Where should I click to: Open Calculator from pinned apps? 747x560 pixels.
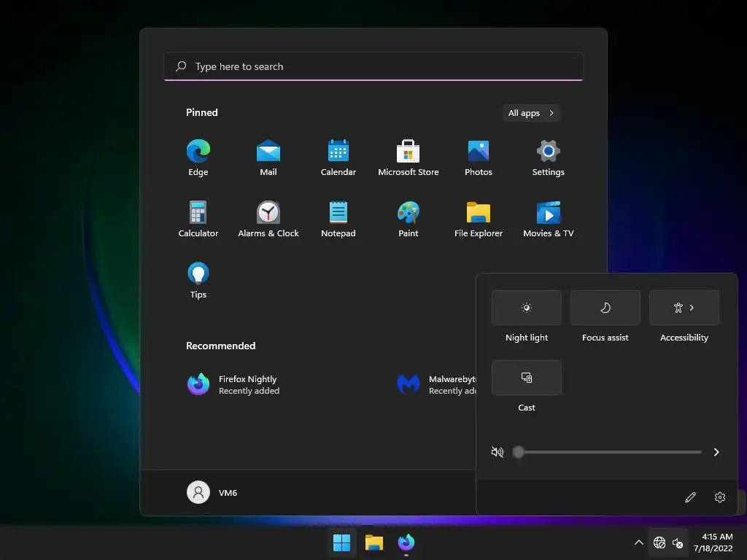tap(198, 219)
